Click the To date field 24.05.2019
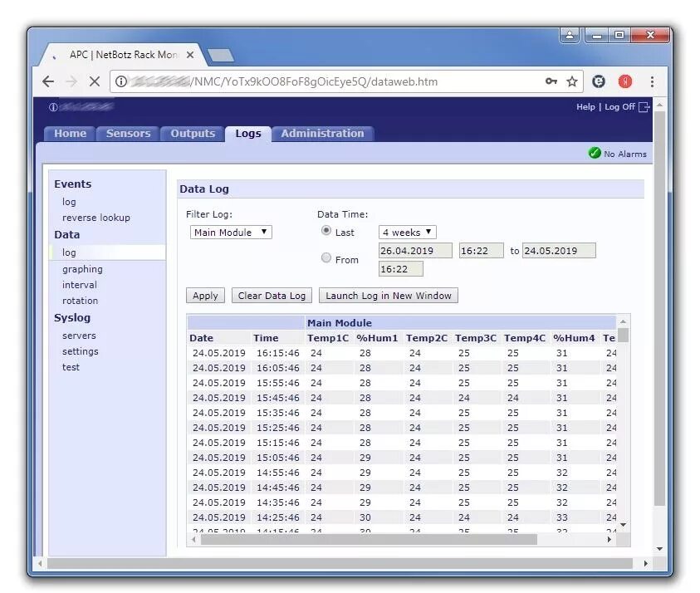The image size is (700, 593). click(559, 251)
